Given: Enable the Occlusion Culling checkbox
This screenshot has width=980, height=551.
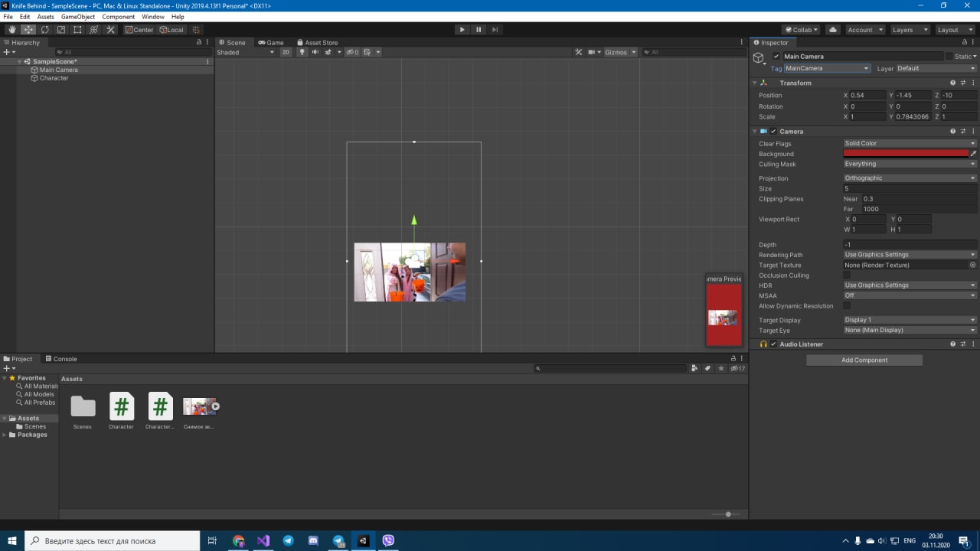Looking at the screenshot, I should 847,275.
